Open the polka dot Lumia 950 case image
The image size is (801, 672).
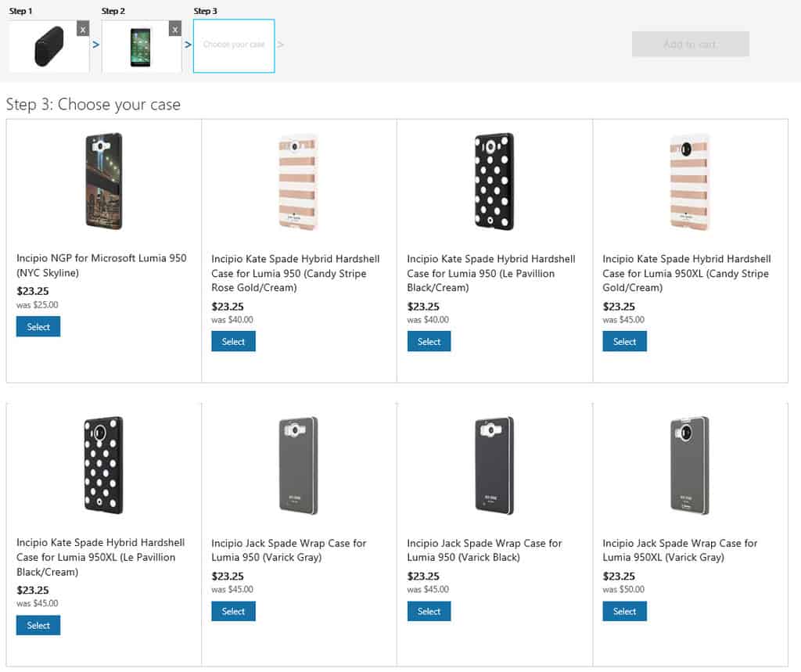coord(494,181)
